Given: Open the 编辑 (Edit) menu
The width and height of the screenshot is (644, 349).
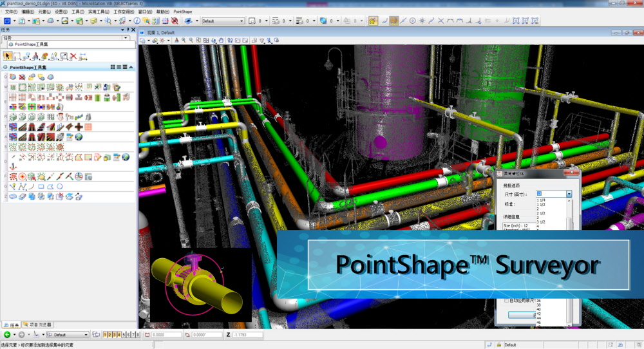Looking at the screenshot, I should [x=28, y=12].
